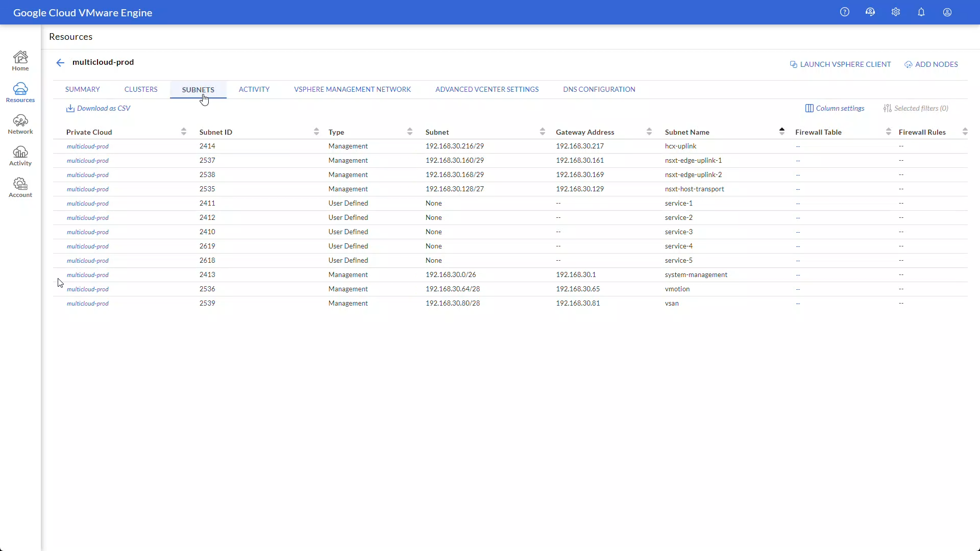The height and width of the screenshot is (551, 980).
Task: Open multicloud-prod link in service-1 row
Action: [x=88, y=204]
